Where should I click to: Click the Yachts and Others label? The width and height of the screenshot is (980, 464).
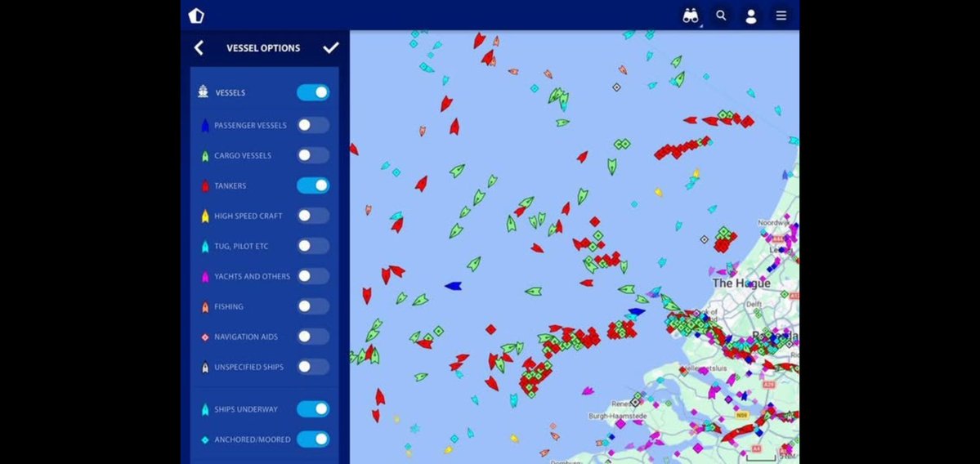253,276
